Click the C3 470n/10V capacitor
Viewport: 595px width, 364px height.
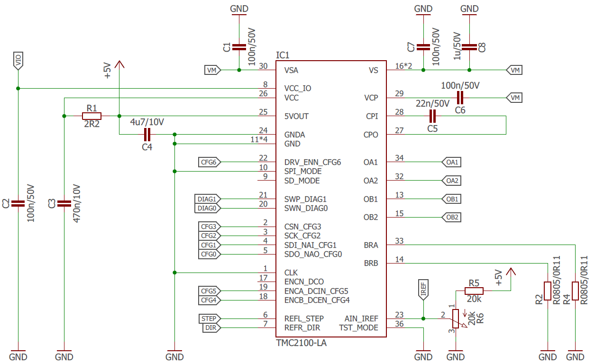click(64, 204)
